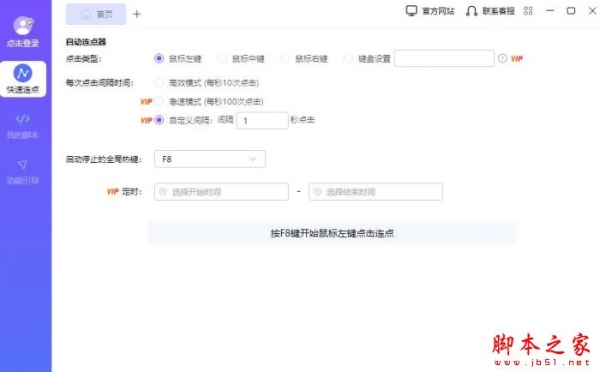The image size is (600, 372).
Task: Click the 按F8键开始 hint banner
Action: [x=332, y=233]
